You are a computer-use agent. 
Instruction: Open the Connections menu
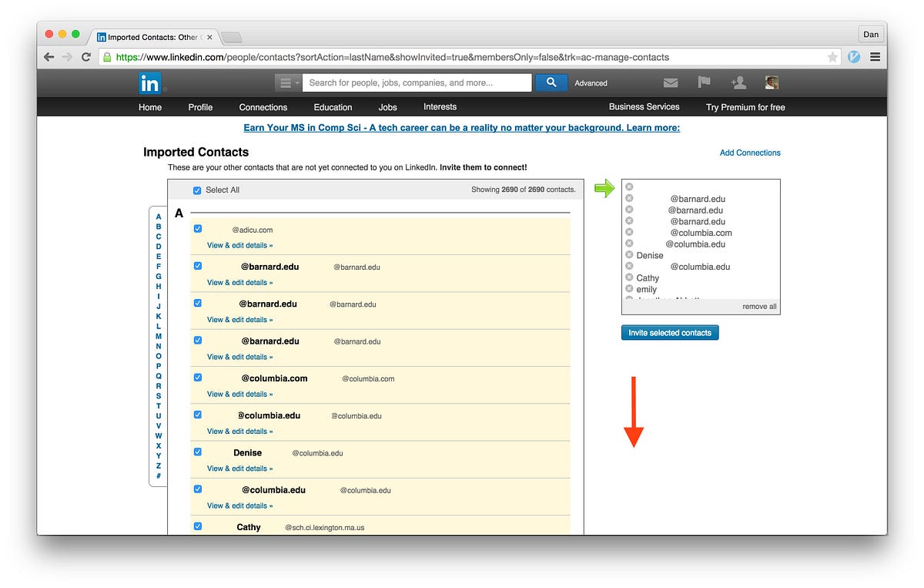tap(263, 107)
